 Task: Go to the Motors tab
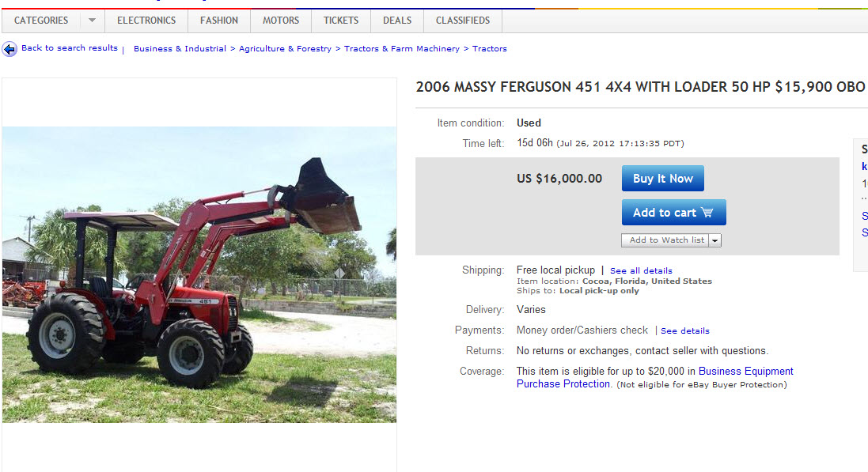[x=281, y=21]
